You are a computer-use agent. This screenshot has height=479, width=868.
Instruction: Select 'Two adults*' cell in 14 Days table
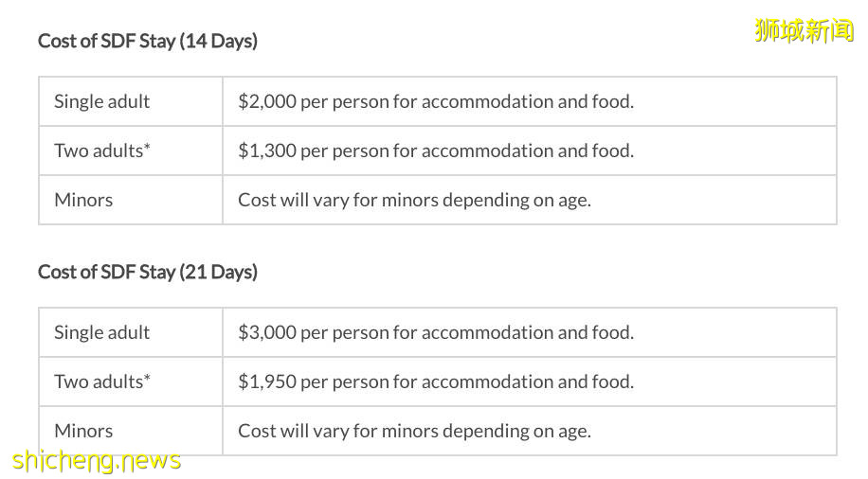102,151
